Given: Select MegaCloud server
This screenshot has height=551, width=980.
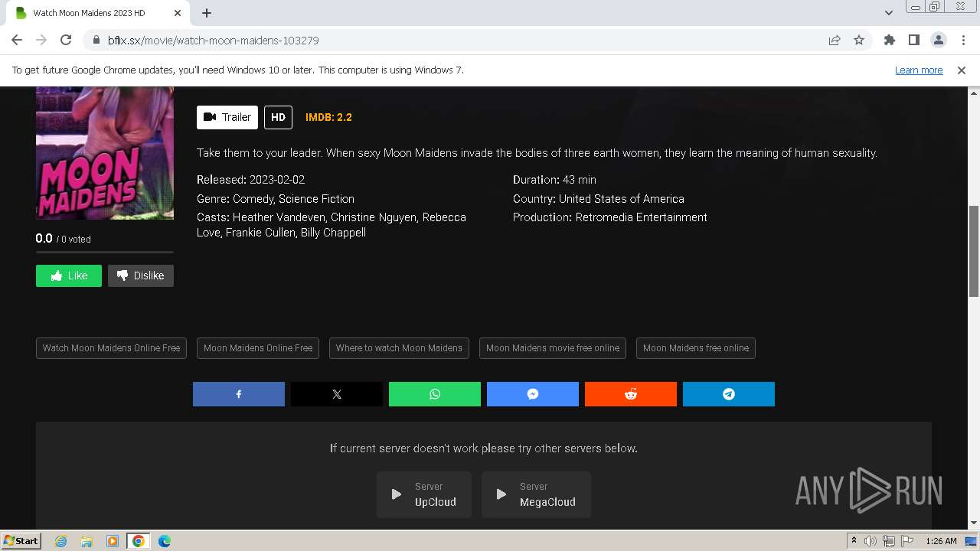Looking at the screenshot, I should tap(536, 494).
